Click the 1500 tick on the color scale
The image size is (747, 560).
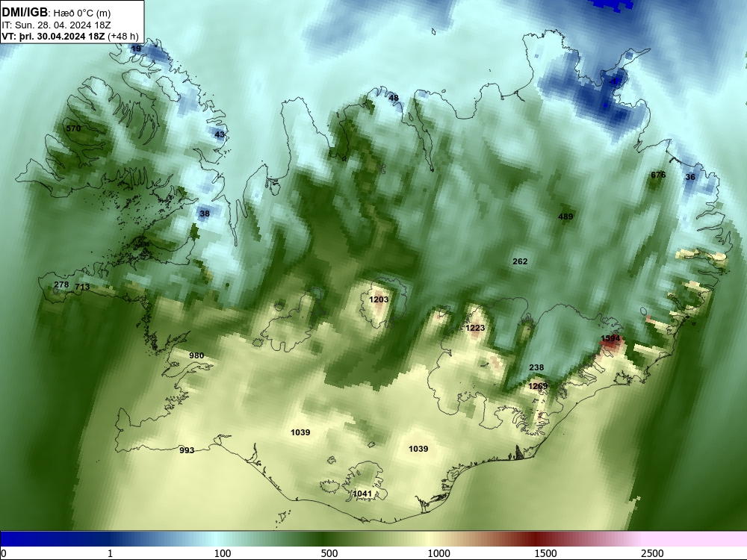[x=545, y=553]
